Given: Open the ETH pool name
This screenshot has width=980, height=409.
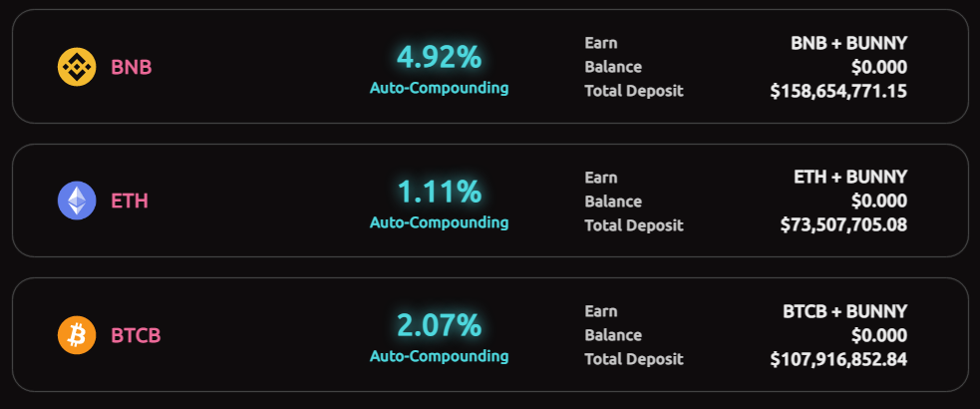Looking at the screenshot, I should point(130,202).
